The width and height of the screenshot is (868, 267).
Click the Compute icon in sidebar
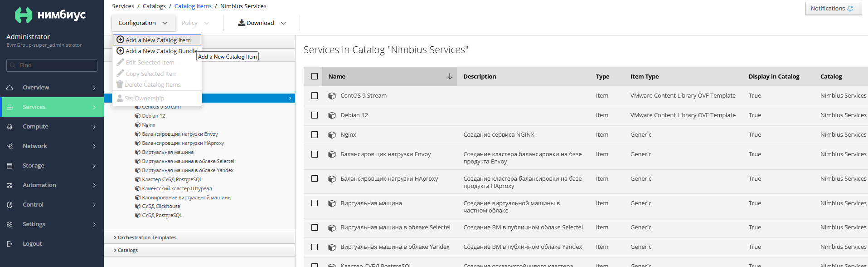pos(10,127)
